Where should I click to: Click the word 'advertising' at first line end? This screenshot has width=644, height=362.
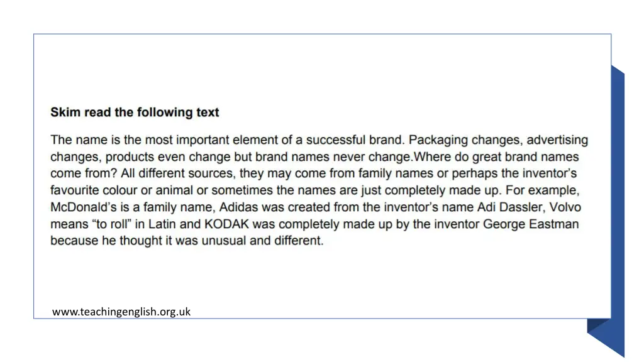557,140
